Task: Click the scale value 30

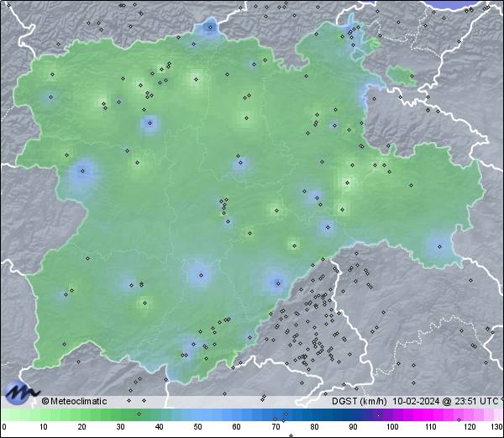Action: point(120,427)
